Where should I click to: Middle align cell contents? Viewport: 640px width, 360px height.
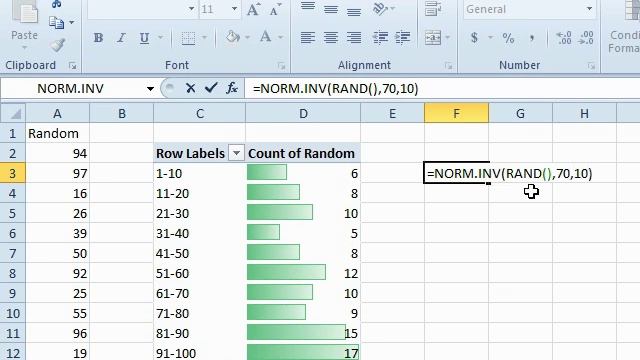click(x=331, y=9)
